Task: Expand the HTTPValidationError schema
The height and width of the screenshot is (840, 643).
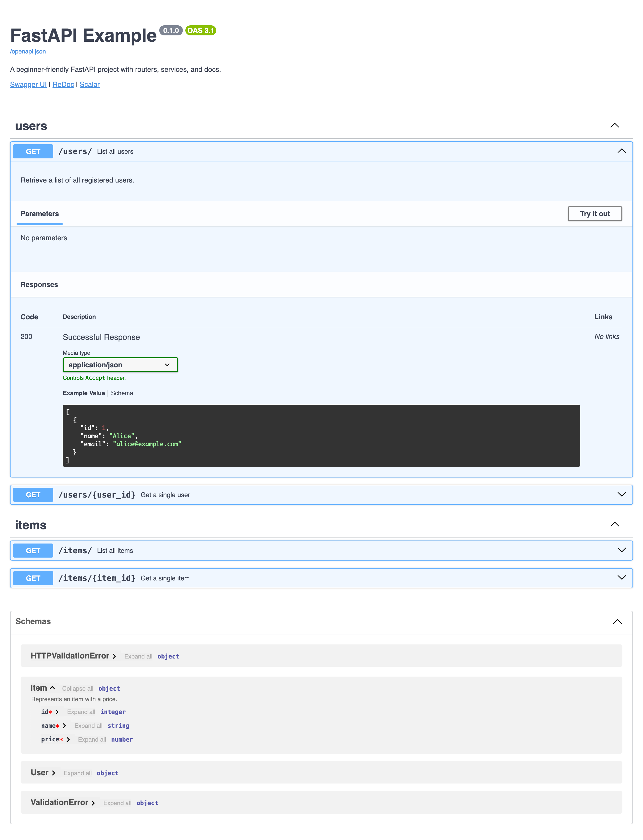Action: (115, 656)
